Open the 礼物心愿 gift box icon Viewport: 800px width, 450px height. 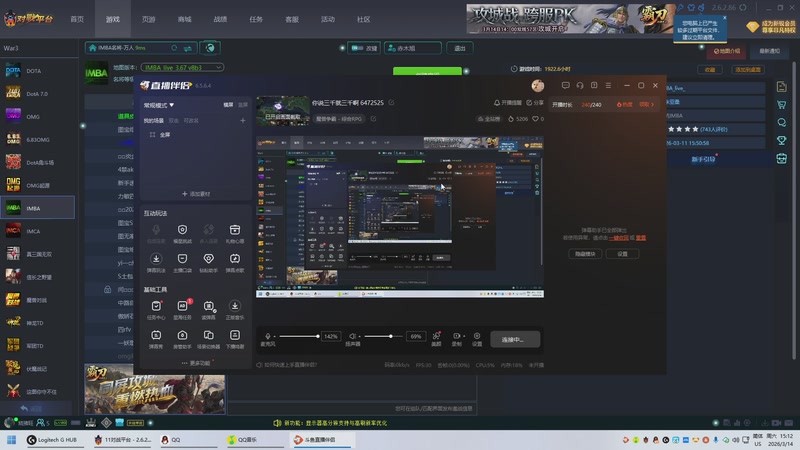pos(235,230)
